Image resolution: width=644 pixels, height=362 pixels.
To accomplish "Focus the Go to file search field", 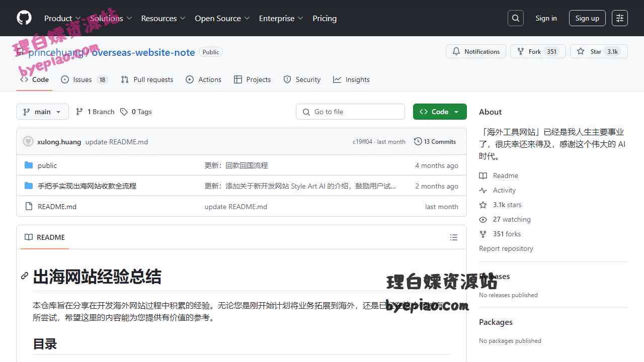I will tap(350, 112).
